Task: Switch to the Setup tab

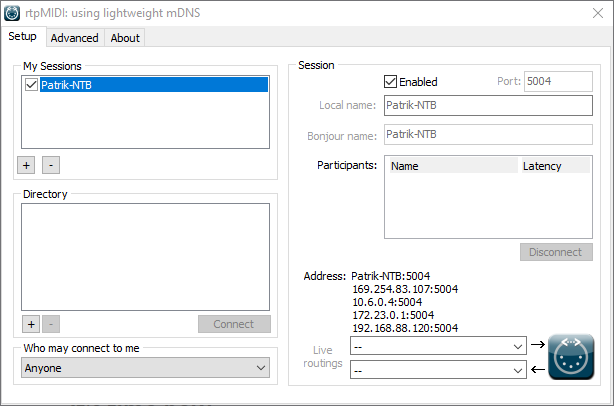Action: tap(22, 36)
